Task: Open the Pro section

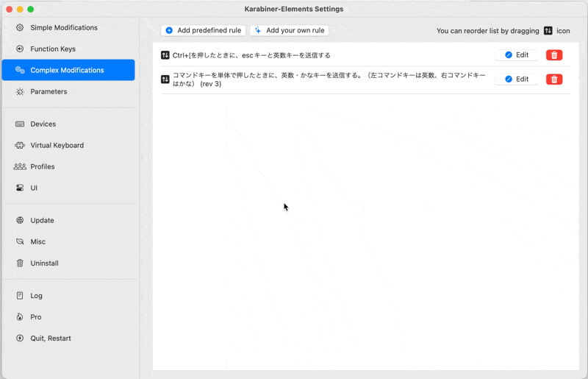Action: (x=68, y=317)
